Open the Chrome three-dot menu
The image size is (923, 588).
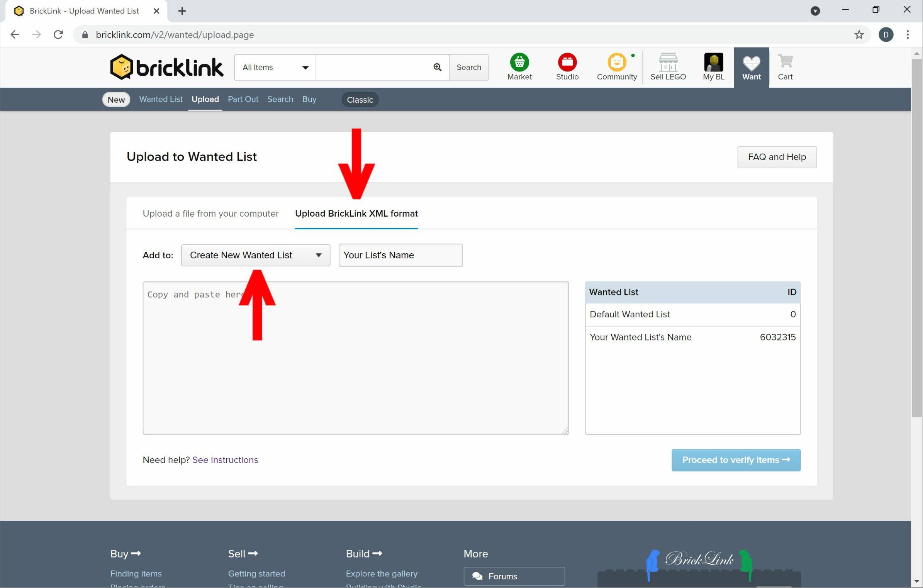908,35
